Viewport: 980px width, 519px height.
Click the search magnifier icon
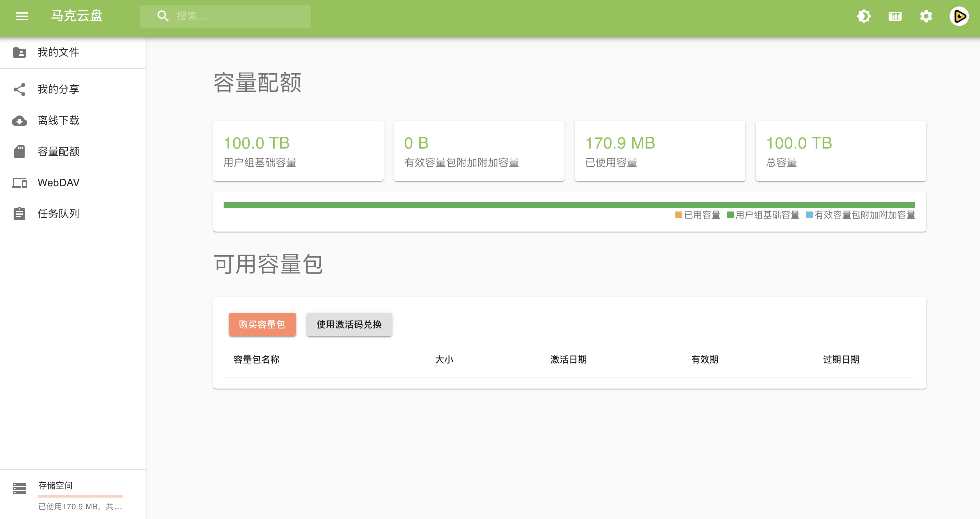tap(163, 16)
